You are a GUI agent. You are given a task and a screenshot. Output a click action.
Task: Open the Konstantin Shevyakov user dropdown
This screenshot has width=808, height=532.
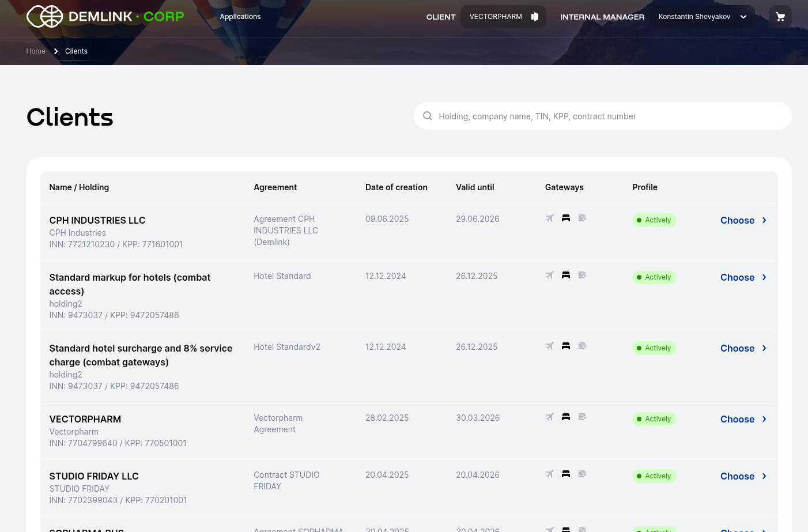tap(703, 16)
